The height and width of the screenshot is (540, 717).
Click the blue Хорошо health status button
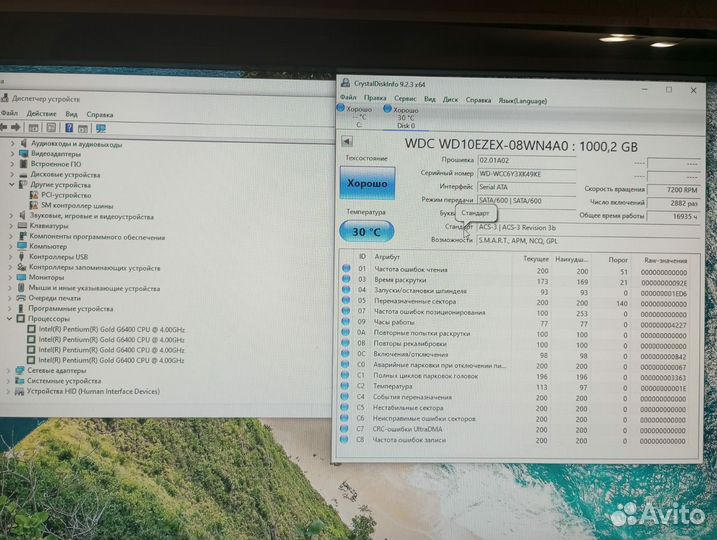tap(367, 184)
